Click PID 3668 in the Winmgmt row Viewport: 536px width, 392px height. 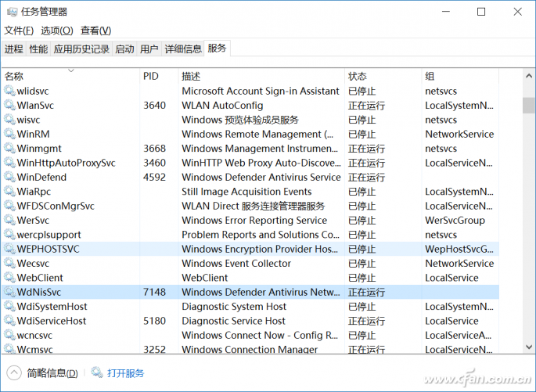[x=154, y=149]
